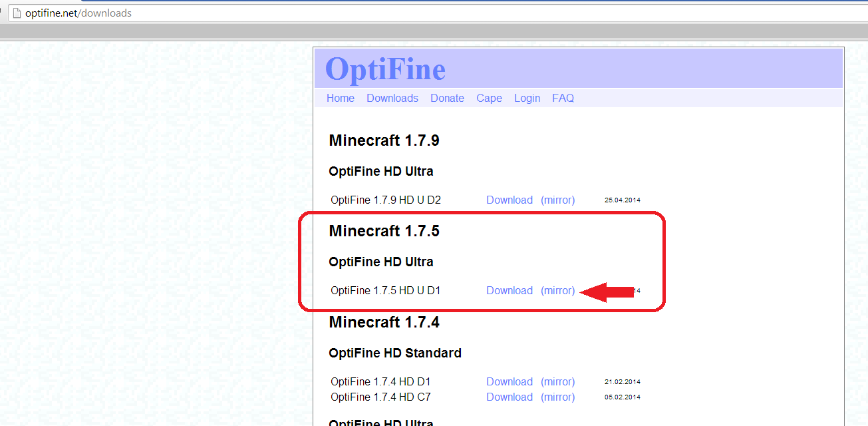Download OptiFine 1.7.4 HD D1
The height and width of the screenshot is (426, 868).
[x=509, y=381]
